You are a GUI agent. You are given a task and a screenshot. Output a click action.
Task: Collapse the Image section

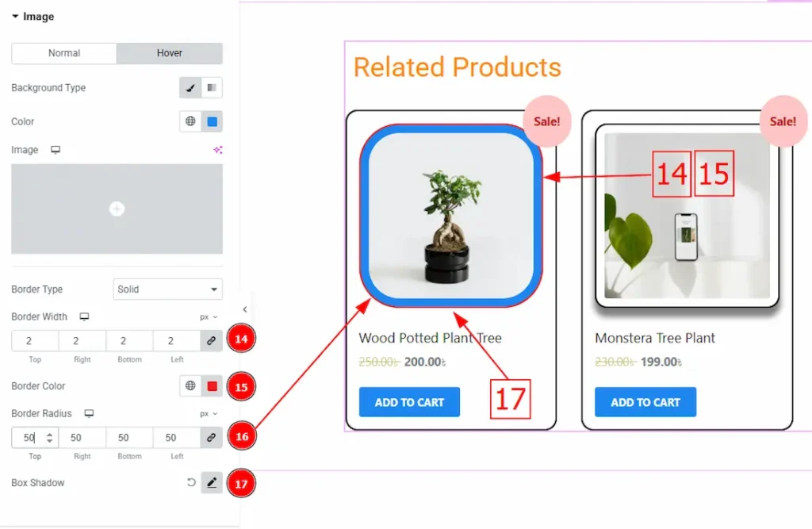click(x=15, y=17)
